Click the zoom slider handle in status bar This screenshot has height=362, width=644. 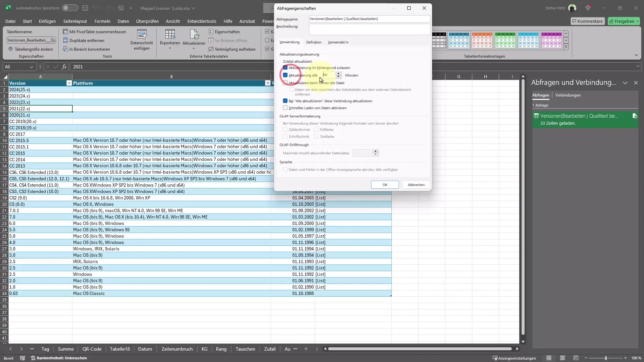606,358
